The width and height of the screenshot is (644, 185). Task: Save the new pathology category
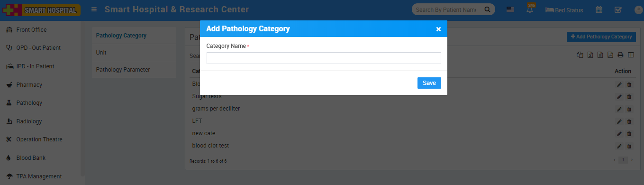click(x=429, y=83)
